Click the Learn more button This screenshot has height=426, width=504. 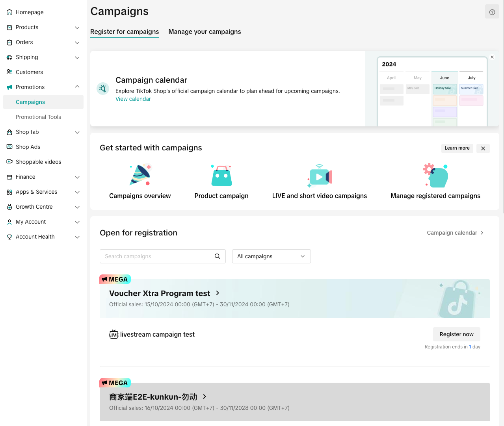point(457,148)
